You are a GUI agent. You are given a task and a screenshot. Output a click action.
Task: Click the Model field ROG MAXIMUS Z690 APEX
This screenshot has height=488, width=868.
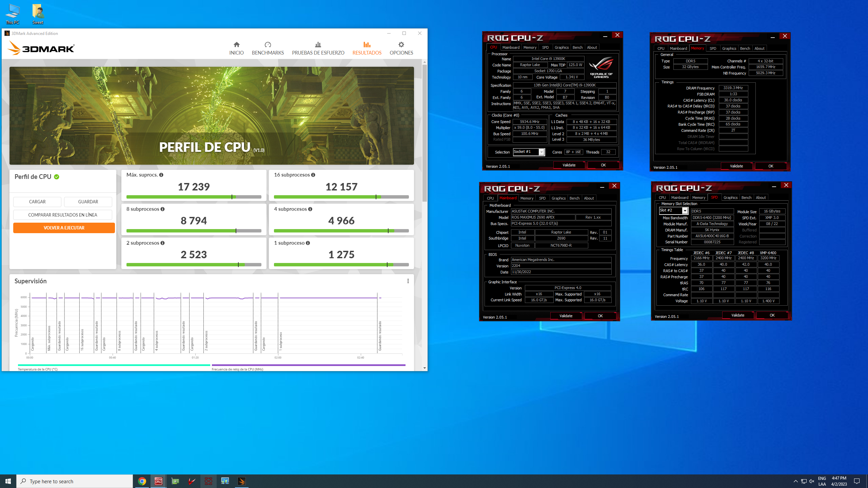pyautogui.click(x=543, y=218)
